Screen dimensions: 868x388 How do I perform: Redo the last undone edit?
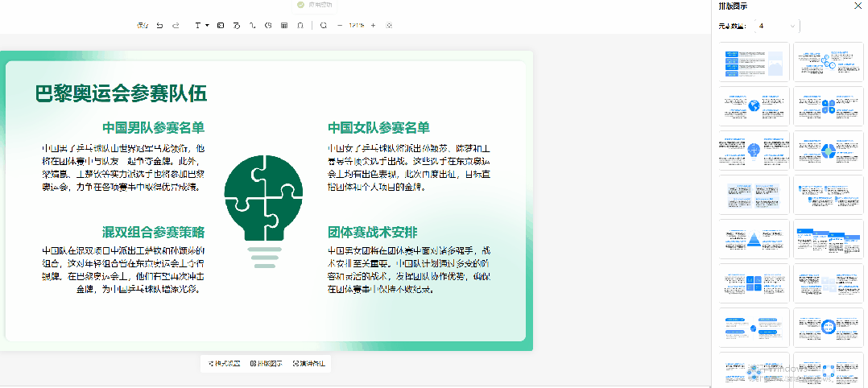pyautogui.click(x=176, y=25)
